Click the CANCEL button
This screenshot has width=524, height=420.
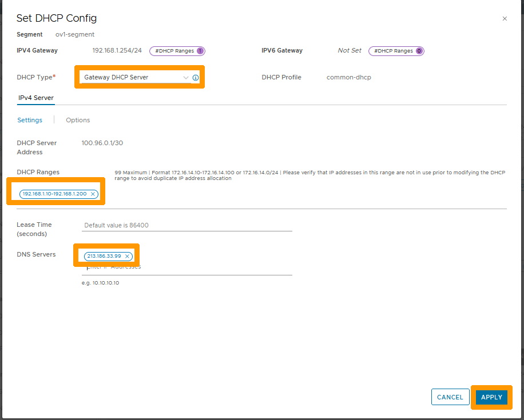[450, 397]
